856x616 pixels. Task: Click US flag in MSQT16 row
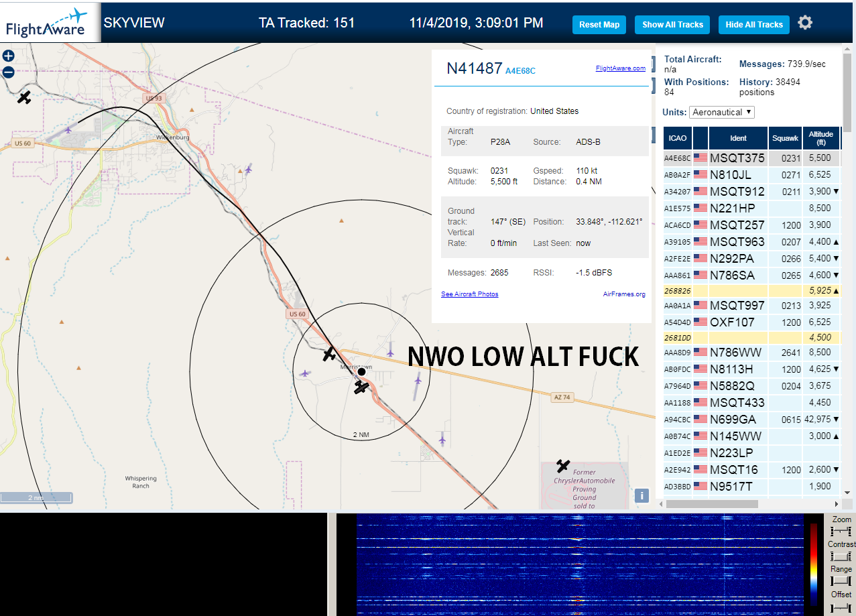(x=700, y=469)
